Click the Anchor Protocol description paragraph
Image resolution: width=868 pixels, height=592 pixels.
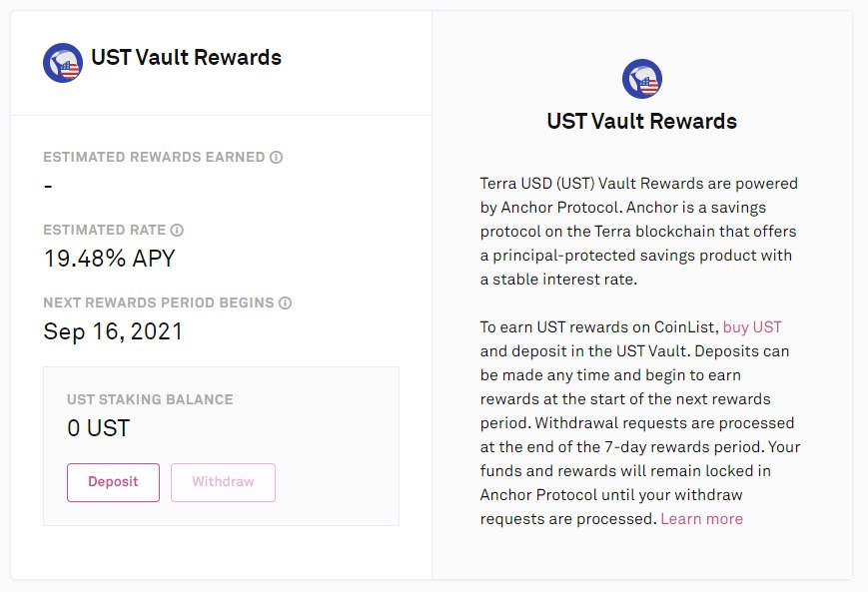coord(638,232)
